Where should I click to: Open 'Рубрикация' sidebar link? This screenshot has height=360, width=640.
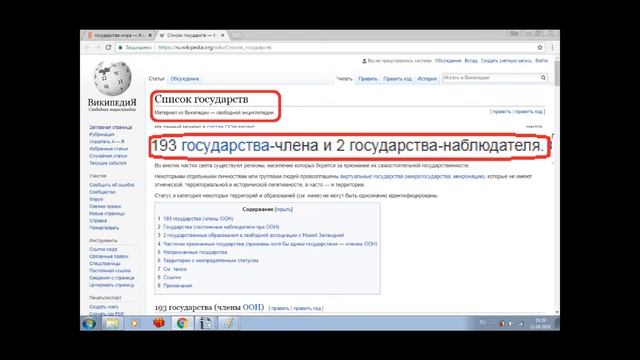click(x=102, y=134)
